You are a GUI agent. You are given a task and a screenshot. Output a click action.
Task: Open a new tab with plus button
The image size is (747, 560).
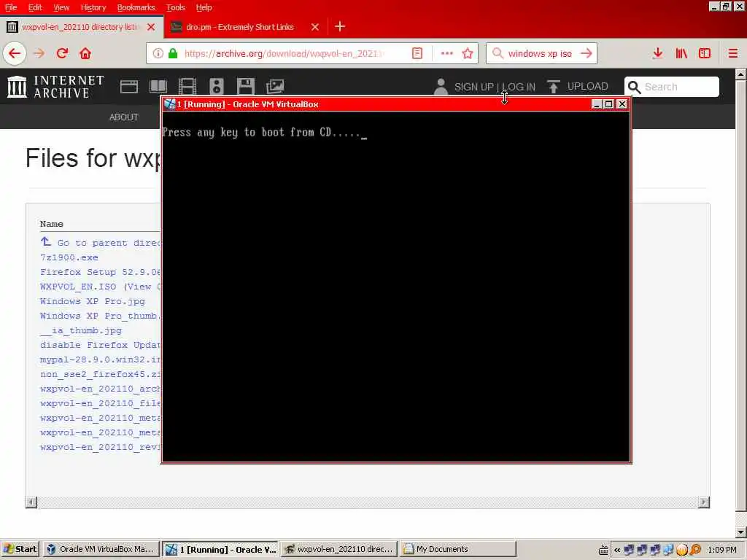pos(340,27)
